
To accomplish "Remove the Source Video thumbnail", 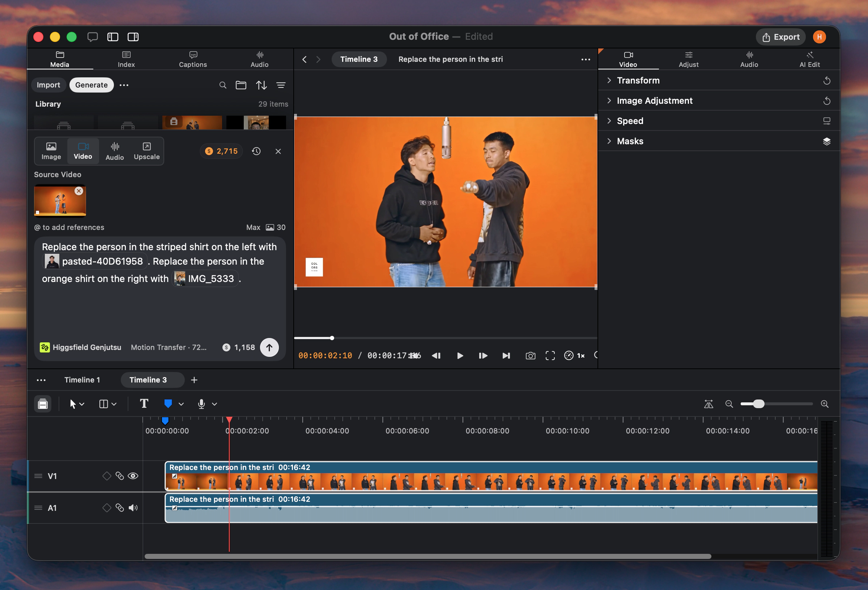I will (x=79, y=191).
